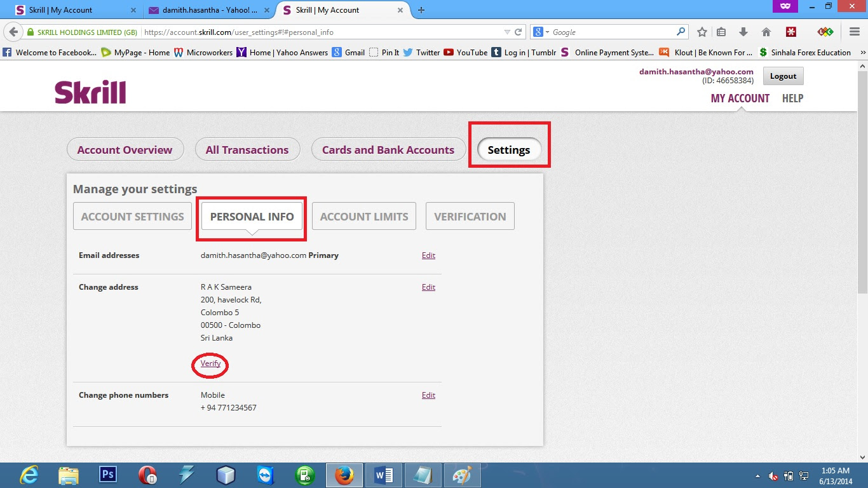Viewport: 868px width, 488px height.
Task: Click the private browsing mask icon
Action: coord(785,6)
